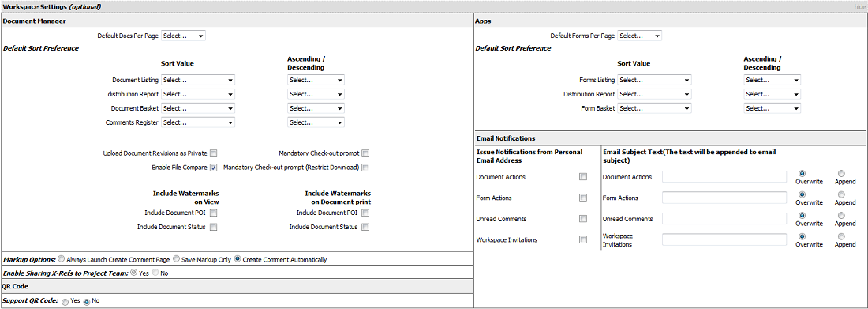Open Forms Listing ascending/descending dropdown

772,80
